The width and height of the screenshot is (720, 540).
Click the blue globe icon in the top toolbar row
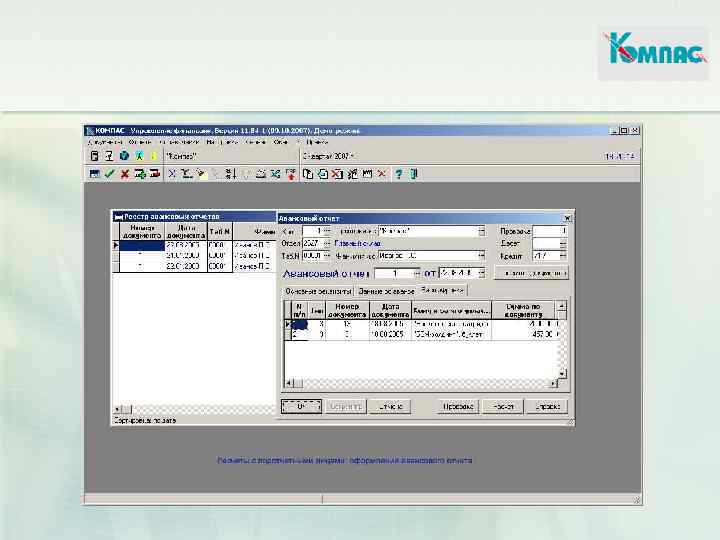point(124,156)
